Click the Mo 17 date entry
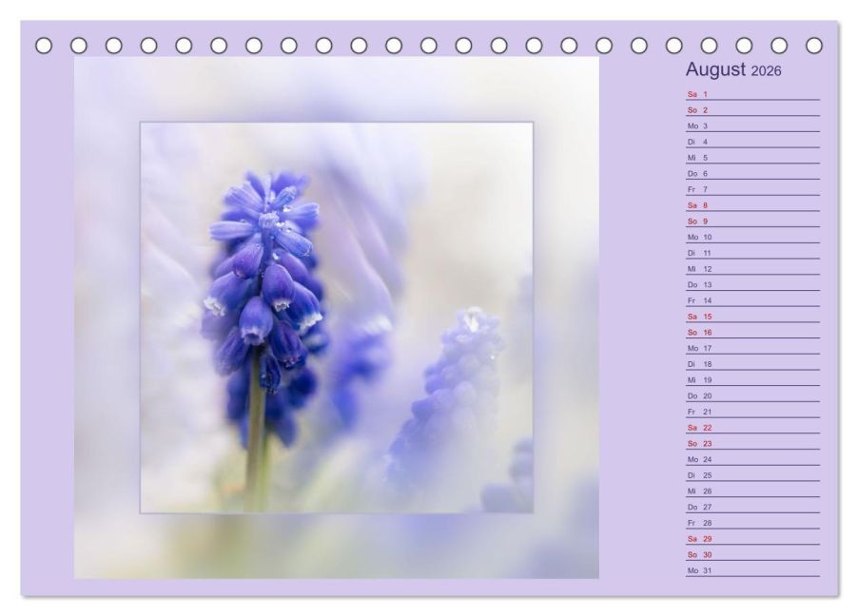The height and width of the screenshot is (616, 858). tap(751, 348)
